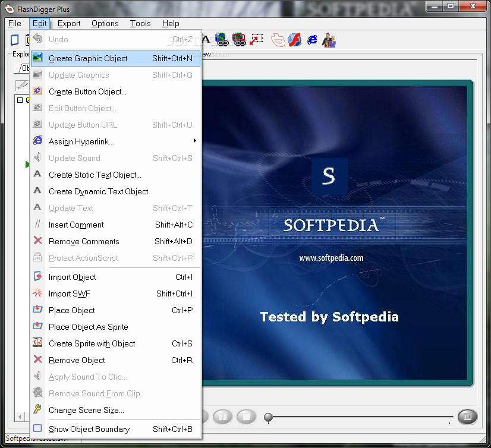
Task: Click the FlashDigger orange logo toolbar icon
Action: tap(278, 40)
